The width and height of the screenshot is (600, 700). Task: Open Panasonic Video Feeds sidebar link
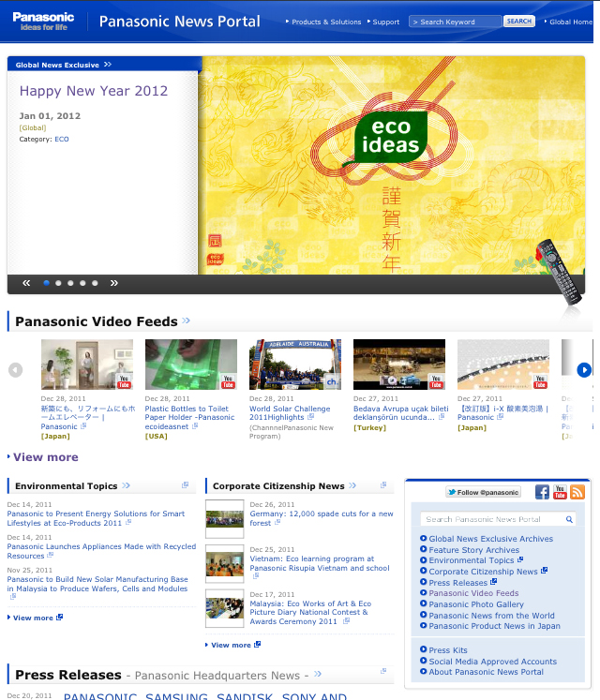click(473, 593)
